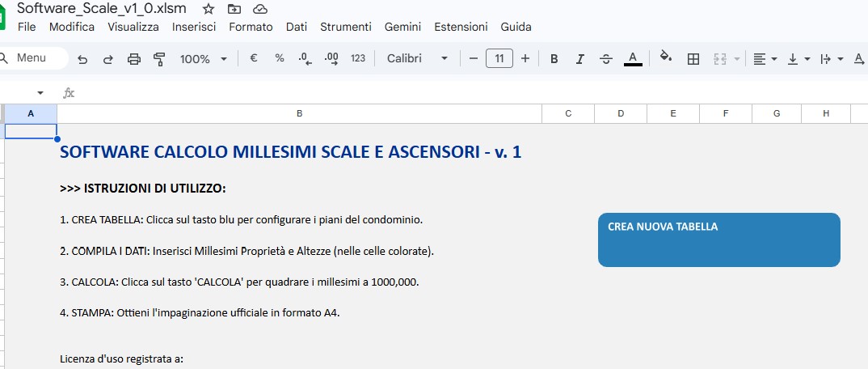Click the '1. CREA TABELLA' instruction line
The image size is (868, 369).
click(242, 220)
